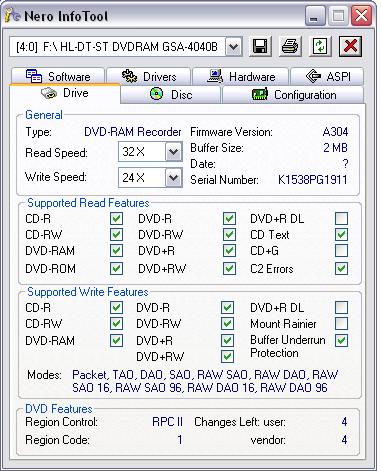Click the write modes list text
The height and width of the screenshot is (471, 381).
(x=205, y=381)
